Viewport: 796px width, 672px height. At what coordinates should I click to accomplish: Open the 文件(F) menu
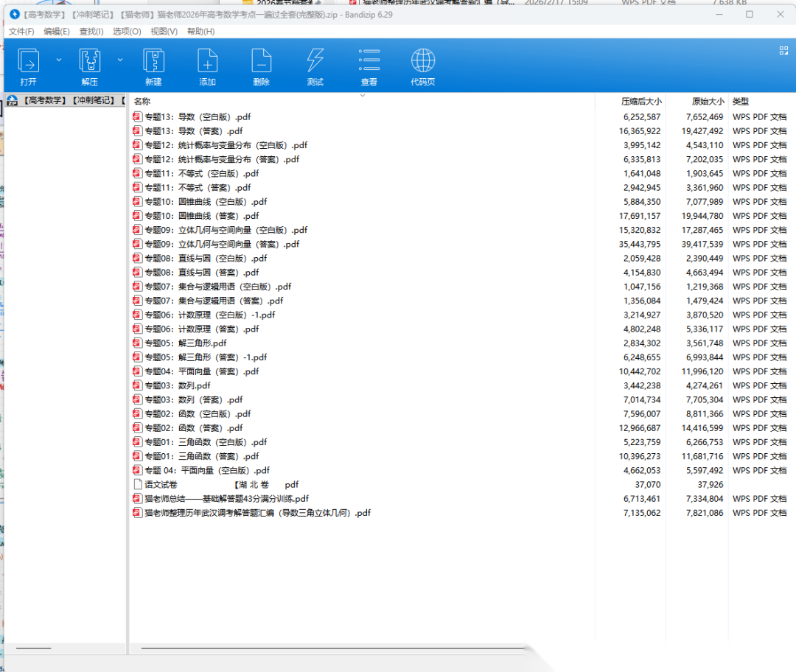tap(21, 32)
